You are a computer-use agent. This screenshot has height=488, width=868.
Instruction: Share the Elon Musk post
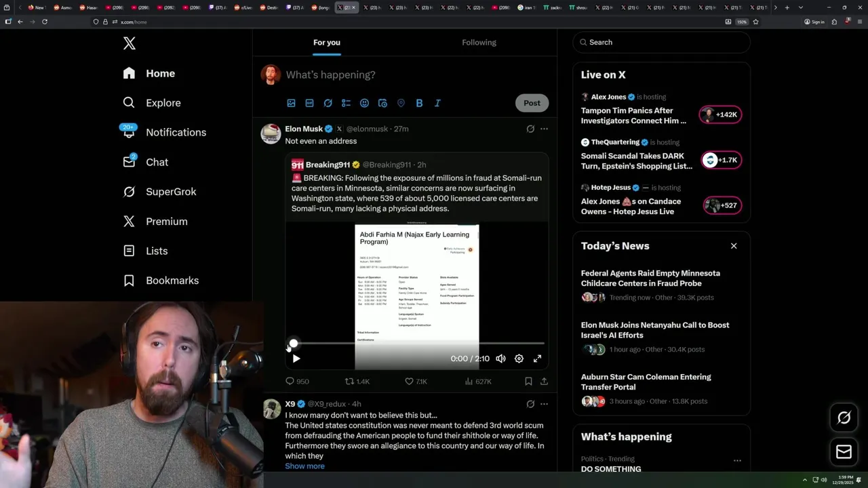[x=544, y=382]
